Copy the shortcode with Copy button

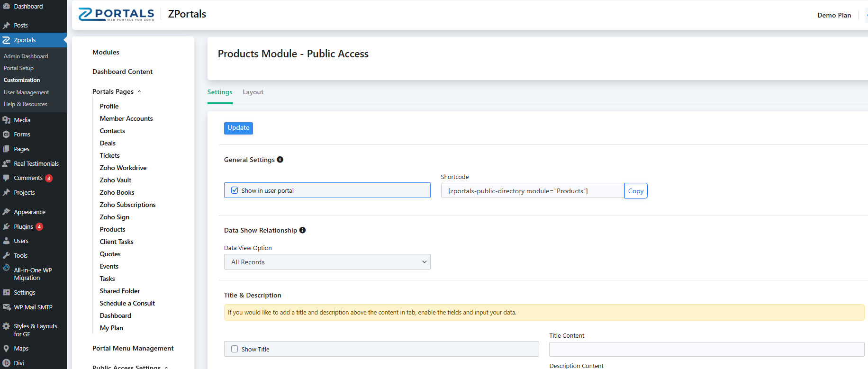(635, 191)
